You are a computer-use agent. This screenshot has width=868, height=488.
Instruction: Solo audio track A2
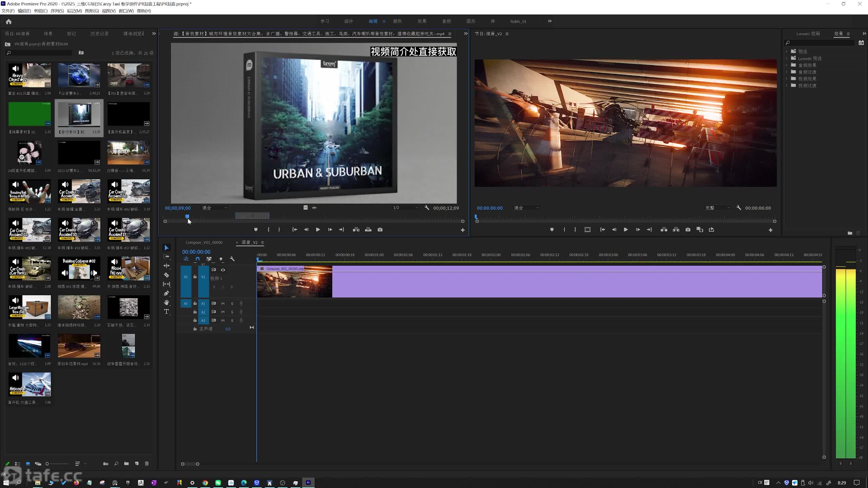coord(232,312)
